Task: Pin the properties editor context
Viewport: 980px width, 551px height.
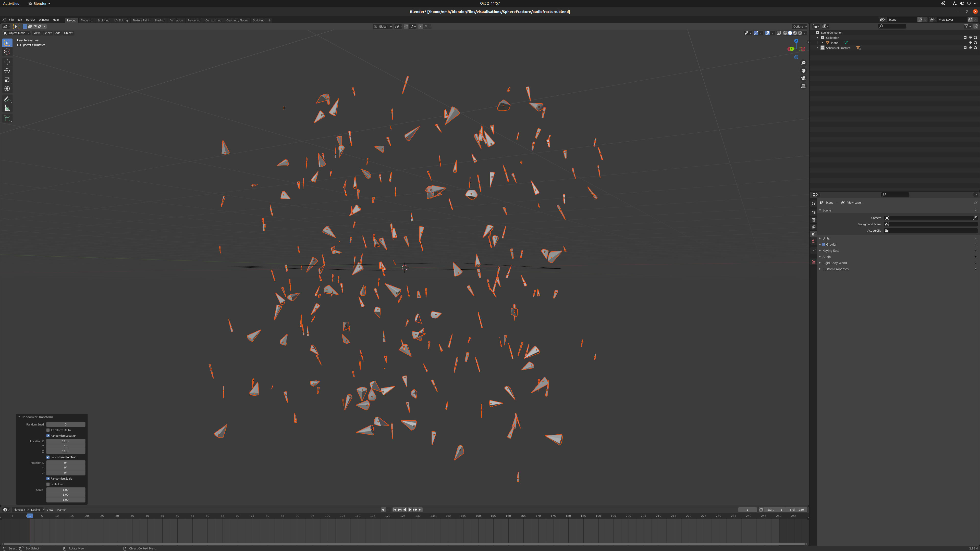Action: (x=975, y=202)
